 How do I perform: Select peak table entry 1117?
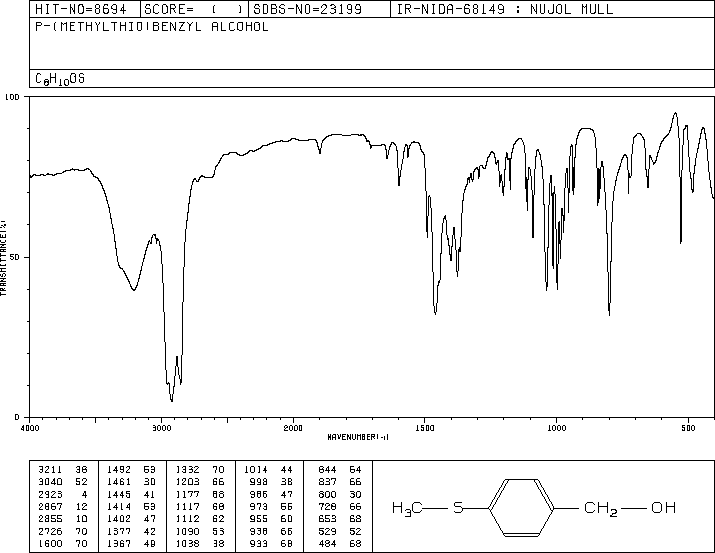pyautogui.click(x=187, y=506)
